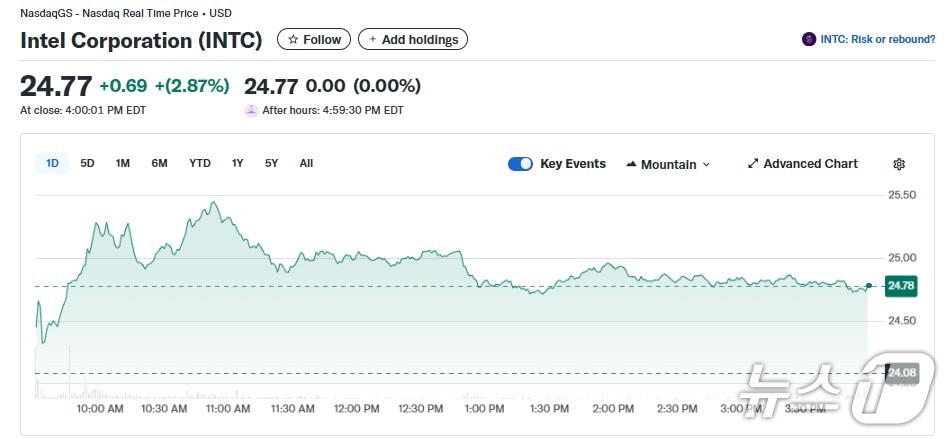This screenshot has height=439, width=950.
Task: Select the All time range
Action: click(306, 163)
